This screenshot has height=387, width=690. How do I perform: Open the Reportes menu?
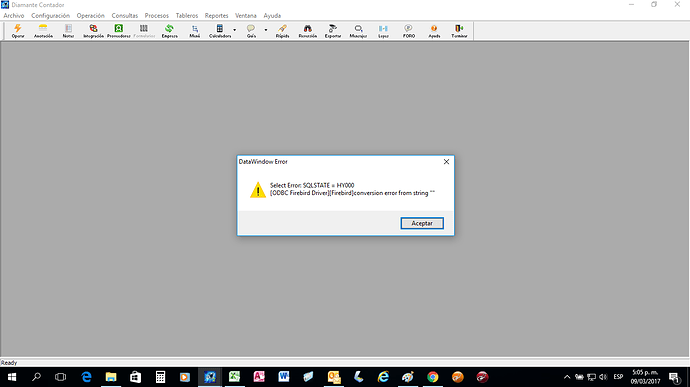[217, 15]
